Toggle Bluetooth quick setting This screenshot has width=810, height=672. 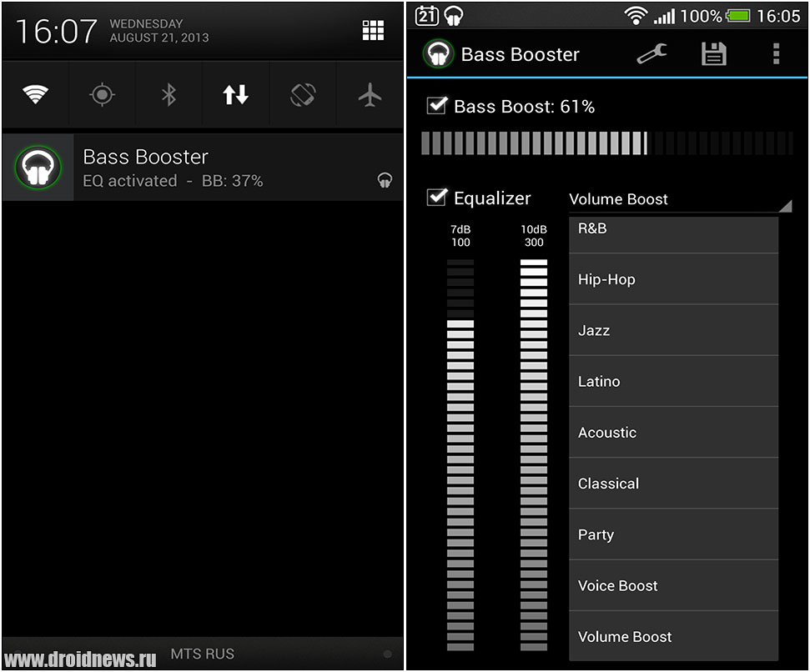click(x=169, y=94)
